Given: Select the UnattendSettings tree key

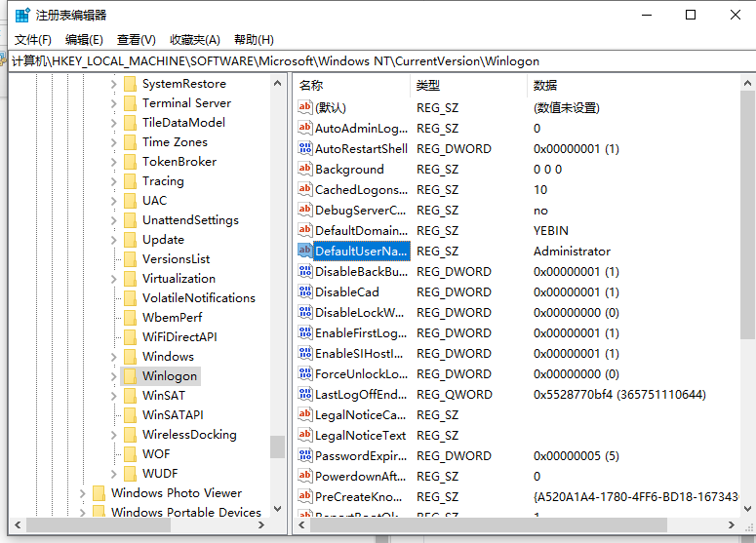Looking at the screenshot, I should [x=190, y=220].
